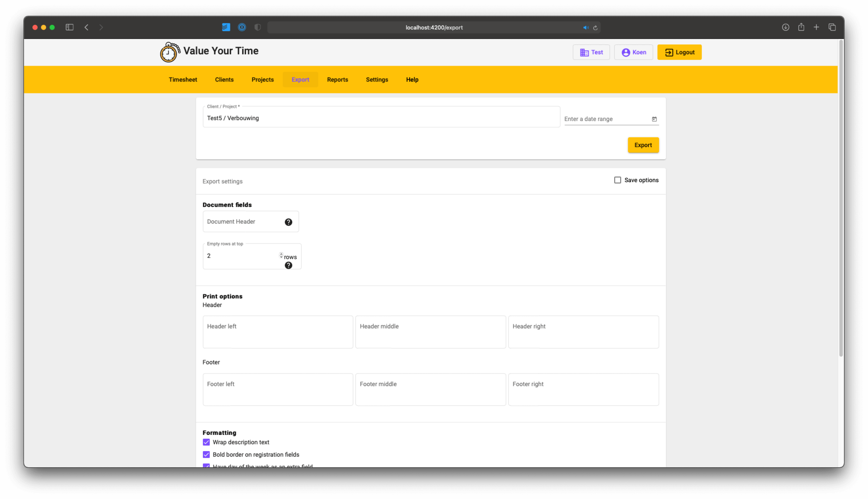The height and width of the screenshot is (499, 868).
Task: Click the help icon beside Document Header
Action: pos(288,222)
